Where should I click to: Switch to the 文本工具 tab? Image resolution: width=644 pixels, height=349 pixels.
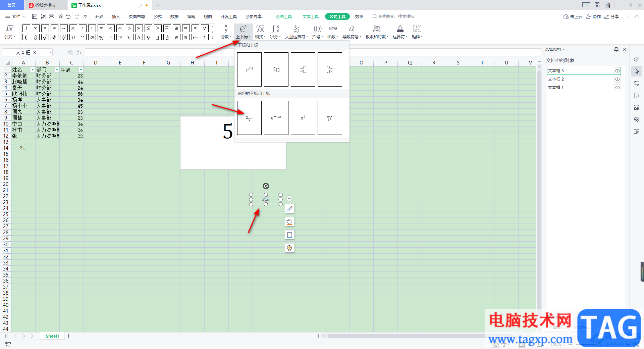click(311, 16)
